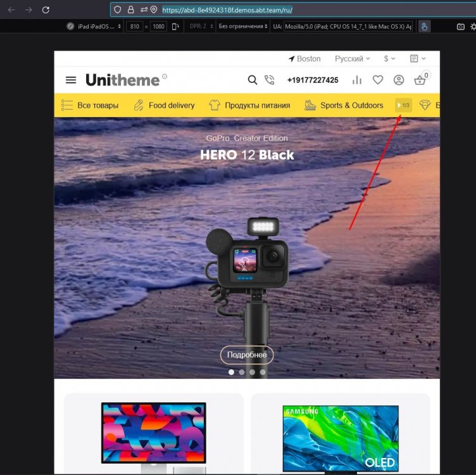
Task: Open the shield tracking protection icon
Action: pos(118,10)
